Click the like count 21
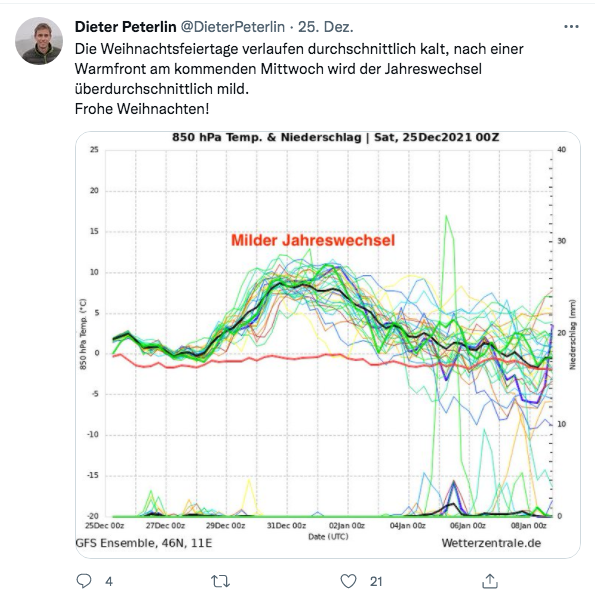Image resolution: width=595 pixels, height=596 pixels. point(376,582)
